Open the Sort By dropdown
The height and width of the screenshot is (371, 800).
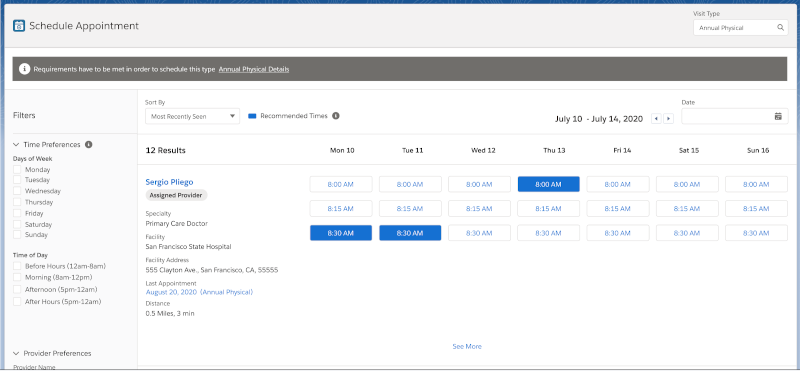192,116
